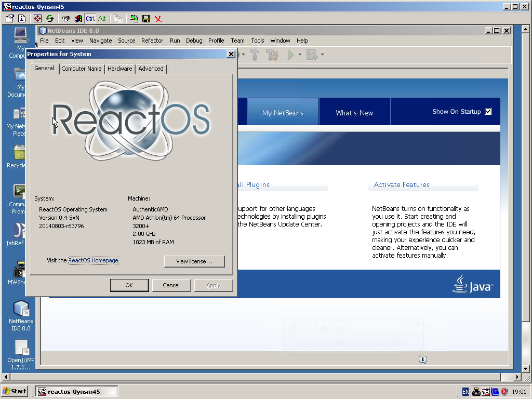Click VNC refresh screen icon
The width and height of the screenshot is (532, 399).
[50, 19]
